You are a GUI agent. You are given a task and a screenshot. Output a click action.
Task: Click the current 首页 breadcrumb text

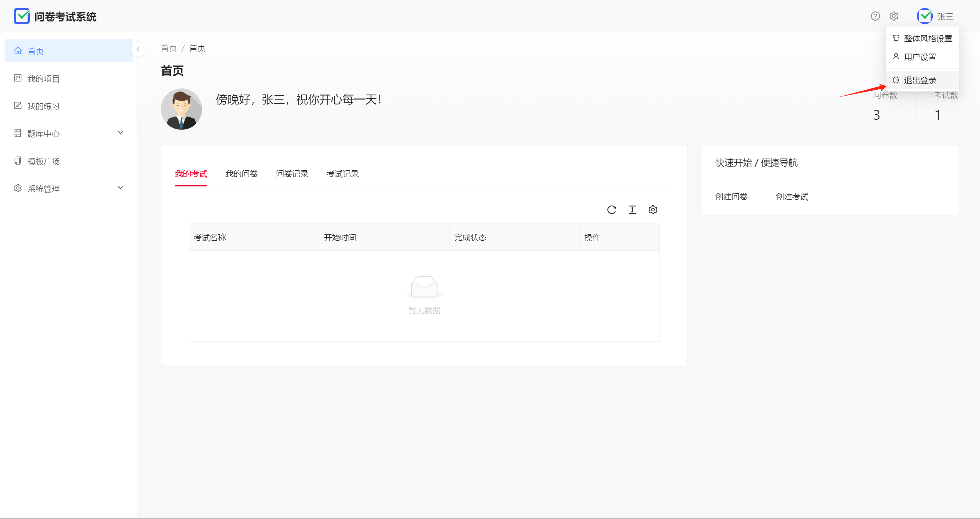(x=197, y=48)
